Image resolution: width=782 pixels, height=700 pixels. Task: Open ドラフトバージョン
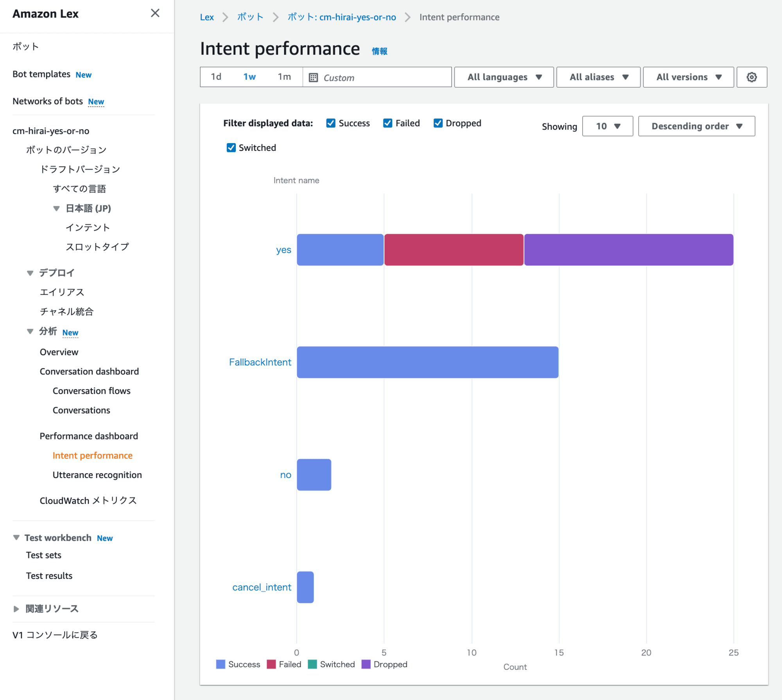80,169
